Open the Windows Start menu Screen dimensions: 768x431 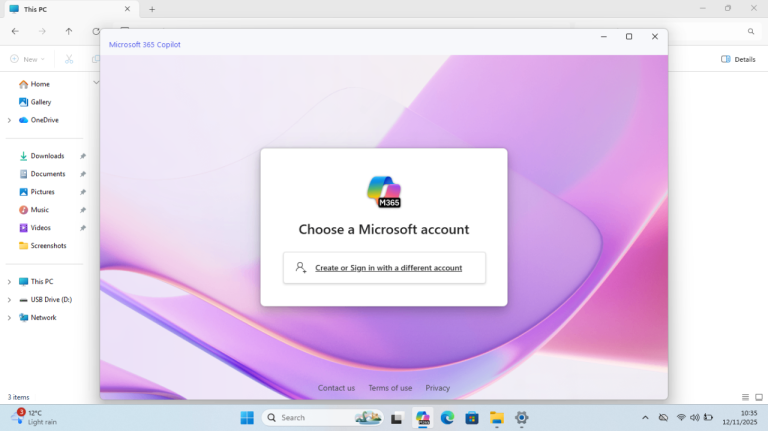(247, 418)
